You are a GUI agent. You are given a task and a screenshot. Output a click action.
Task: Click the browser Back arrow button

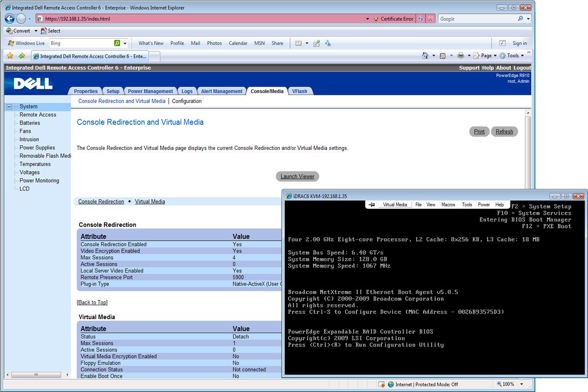pyautogui.click(x=10, y=19)
